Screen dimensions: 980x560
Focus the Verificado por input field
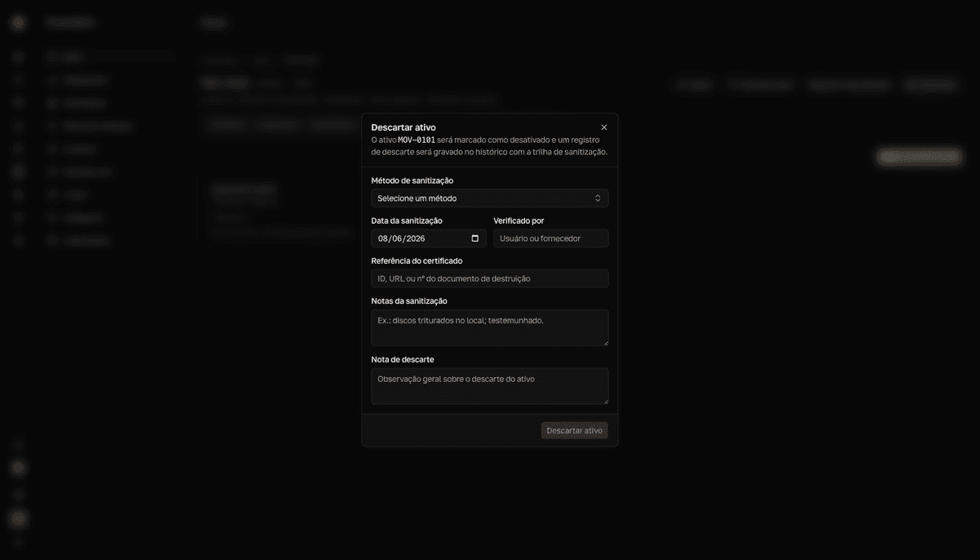(x=550, y=238)
